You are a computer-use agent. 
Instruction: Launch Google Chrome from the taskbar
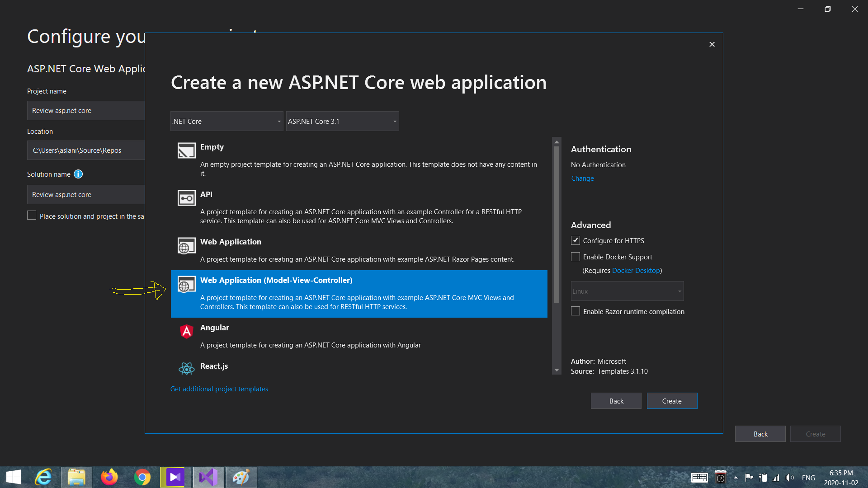[x=142, y=477]
